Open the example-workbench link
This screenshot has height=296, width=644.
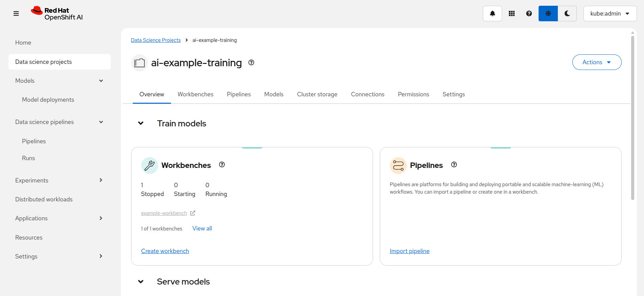coord(164,213)
